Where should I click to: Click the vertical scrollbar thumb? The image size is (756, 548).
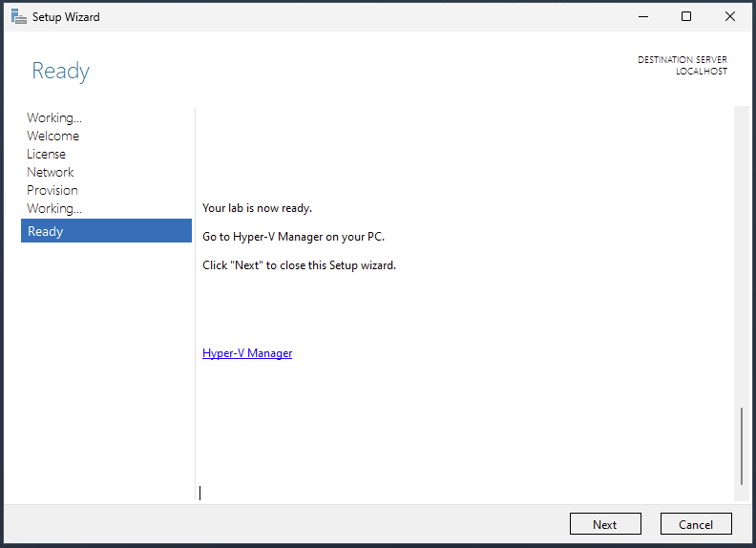741,446
